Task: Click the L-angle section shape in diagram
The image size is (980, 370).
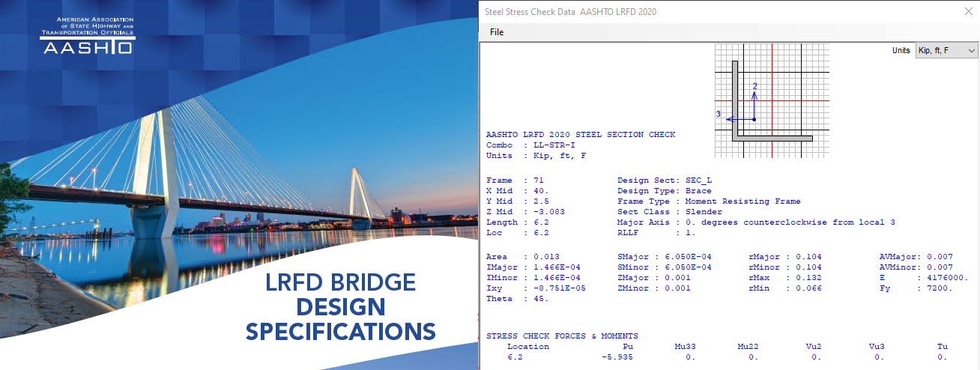Action: pos(772,138)
